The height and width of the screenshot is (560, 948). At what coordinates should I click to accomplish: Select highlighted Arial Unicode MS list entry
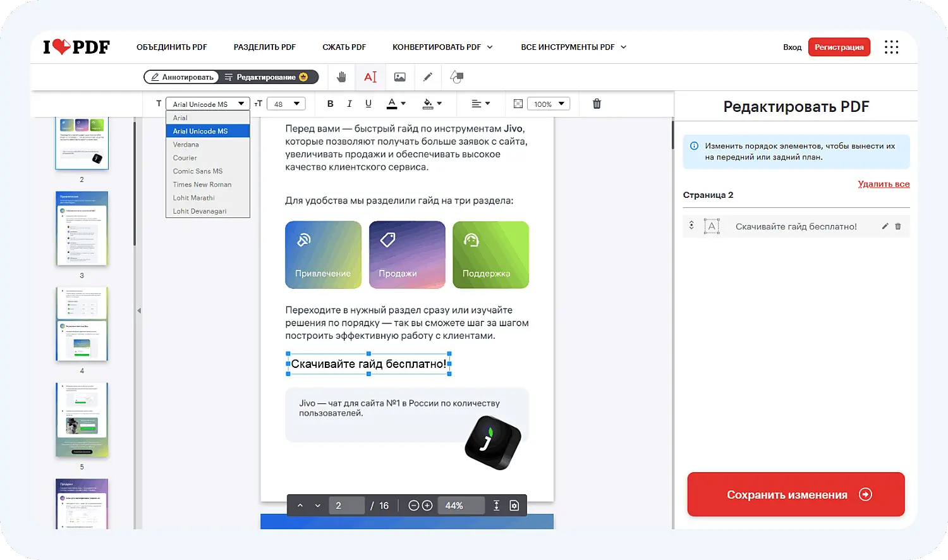pos(208,131)
